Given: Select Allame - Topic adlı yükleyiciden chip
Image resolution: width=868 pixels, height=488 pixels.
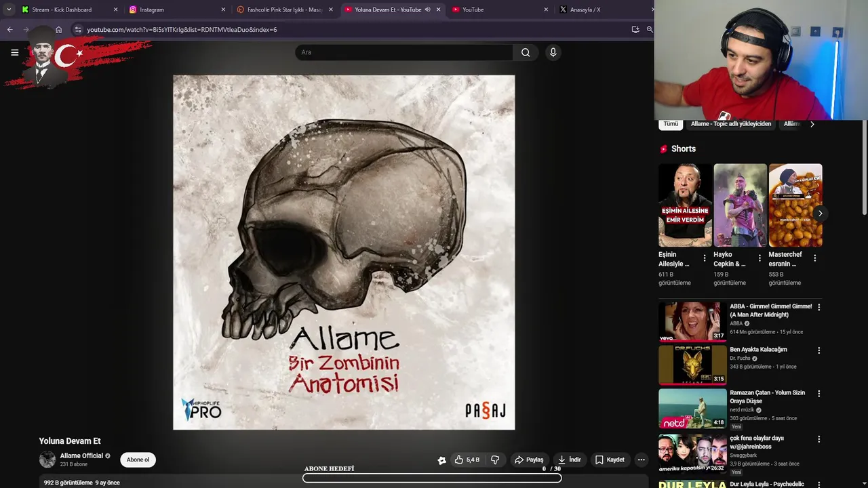Looking at the screenshot, I should (x=730, y=124).
